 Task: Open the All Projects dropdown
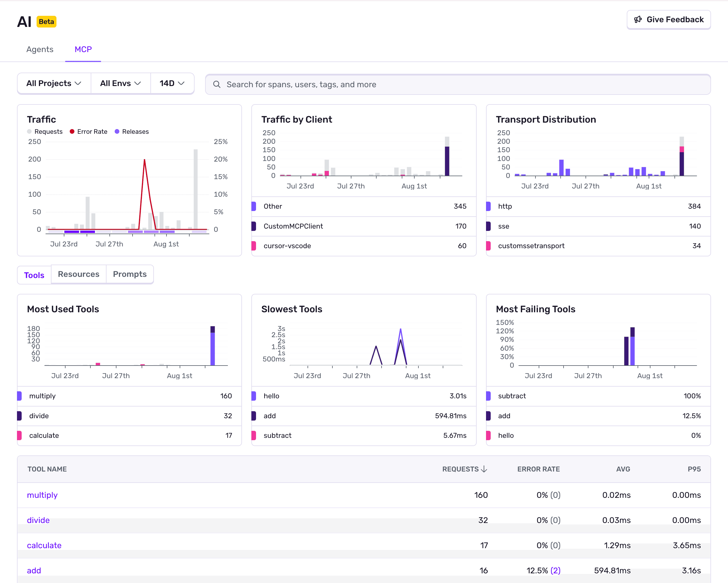click(x=54, y=83)
